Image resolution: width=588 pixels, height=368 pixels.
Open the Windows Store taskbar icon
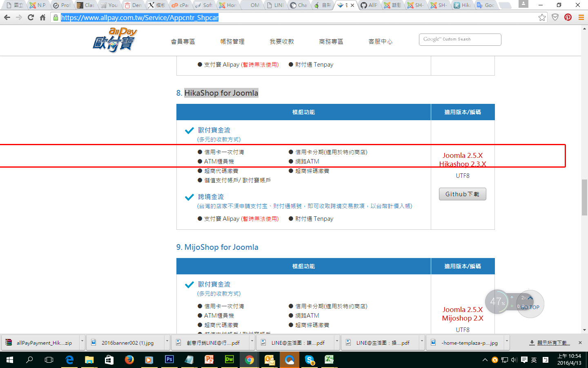[x=109, y=360]
